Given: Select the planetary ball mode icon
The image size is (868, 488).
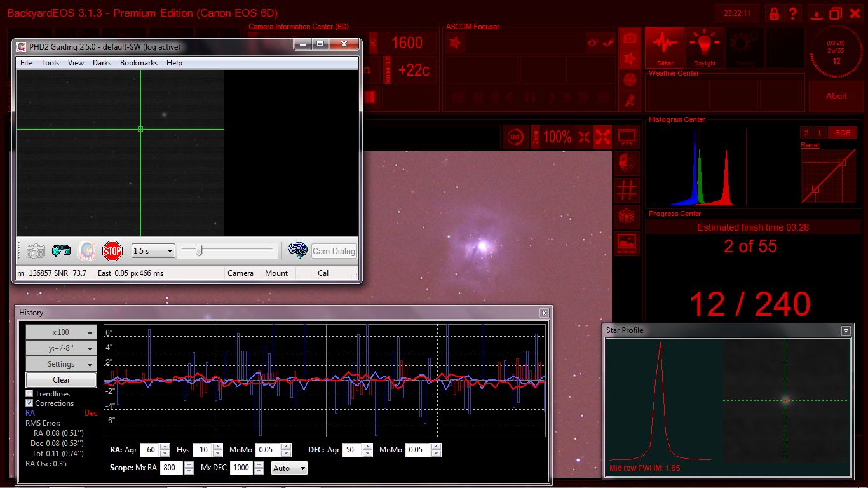Looking at the screenshot, I should (630, 80).
